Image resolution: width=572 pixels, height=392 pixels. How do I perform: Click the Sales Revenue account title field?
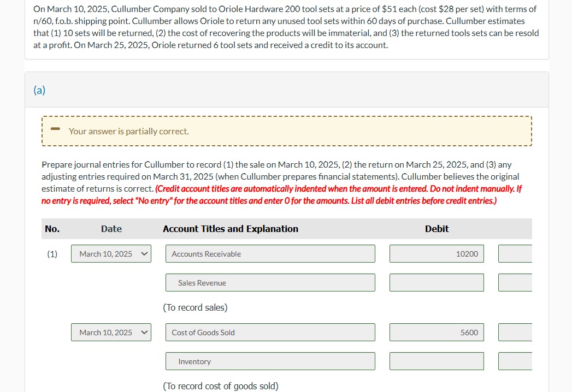(270, 283)
